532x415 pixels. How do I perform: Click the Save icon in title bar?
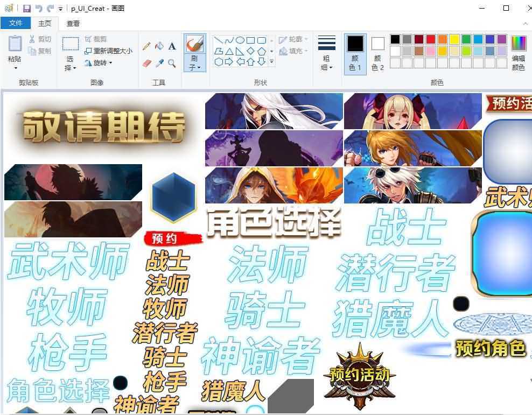[26, 9]
